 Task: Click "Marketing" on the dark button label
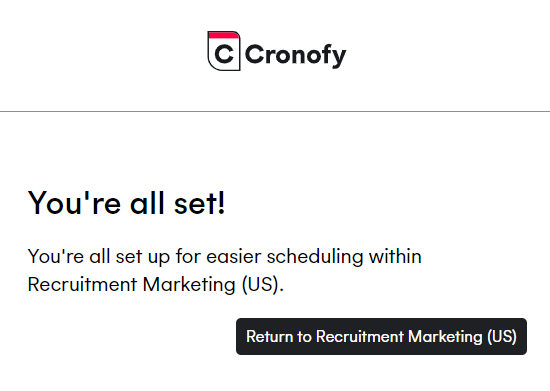(x=445, y=336)
